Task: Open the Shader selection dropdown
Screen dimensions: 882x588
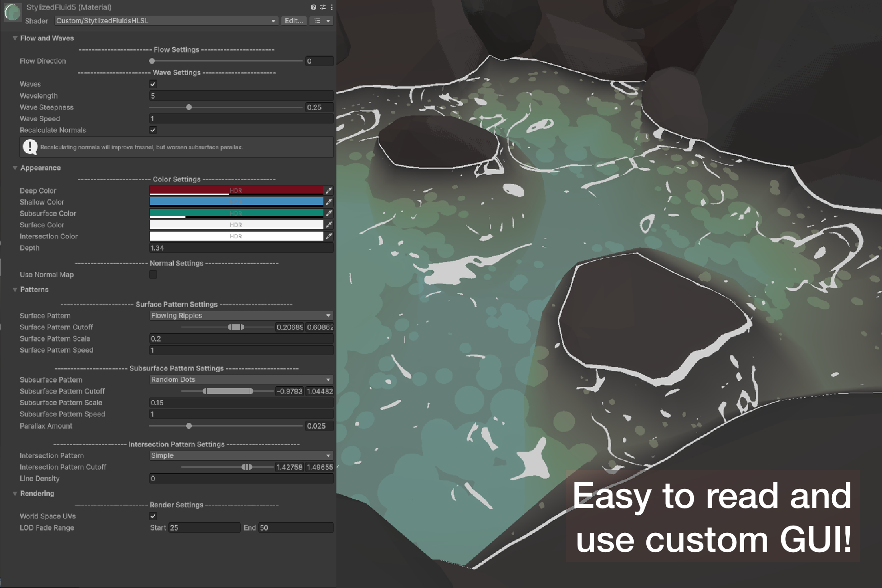Action: (166, 21)
